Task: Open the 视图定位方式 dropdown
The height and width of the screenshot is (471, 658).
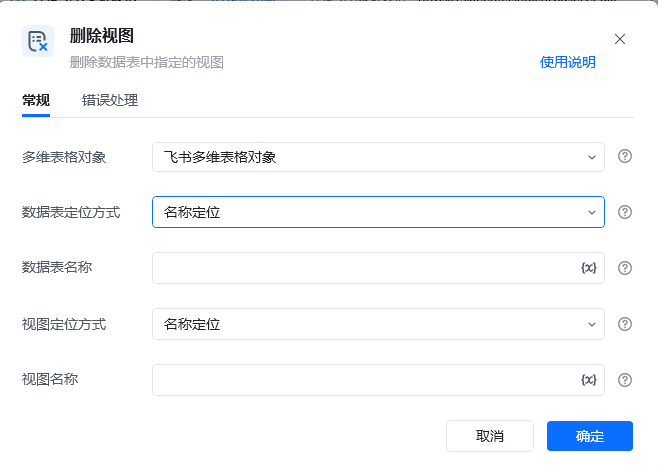Action: point(378,324)
